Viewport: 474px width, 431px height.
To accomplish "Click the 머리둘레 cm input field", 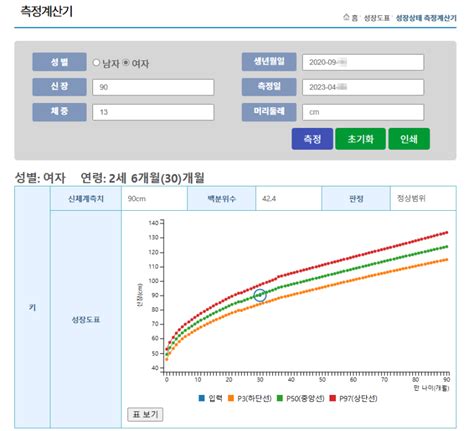I will [x=363, y=112].
